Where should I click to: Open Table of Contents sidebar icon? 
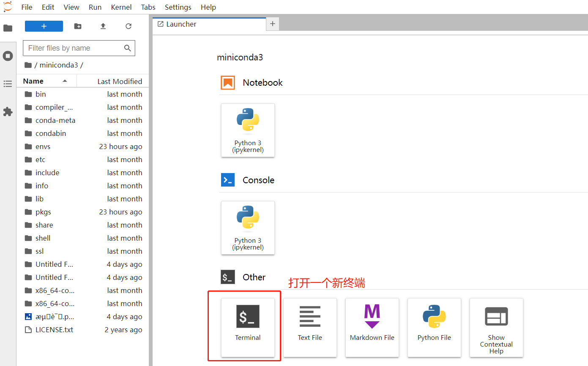pyautogui.click(x=8, y=84)
